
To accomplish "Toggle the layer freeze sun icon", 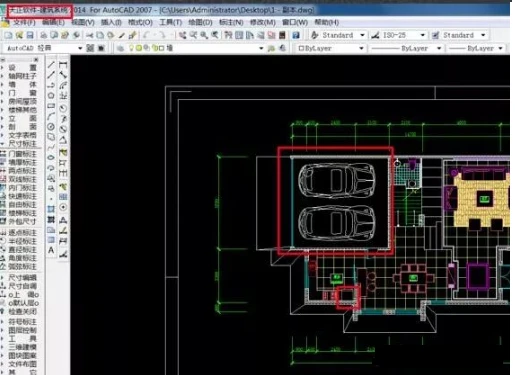I will point(139,48).
